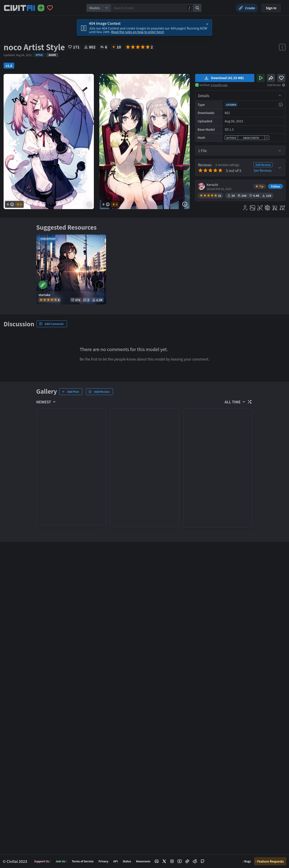
Task: Show generation info for the tea-party image
Action: pyautogui.click(x=185, y=204)
